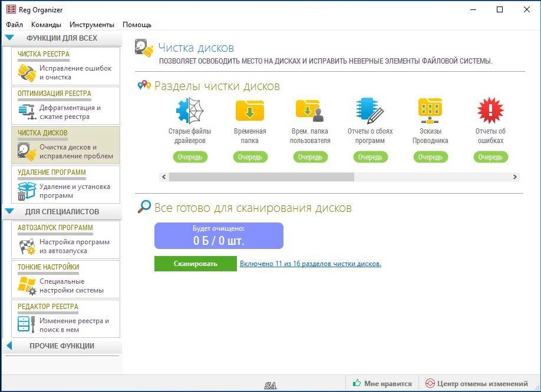Open the Файл menu
The width and height of the screenshot is (541, 392).
(15, 25)
